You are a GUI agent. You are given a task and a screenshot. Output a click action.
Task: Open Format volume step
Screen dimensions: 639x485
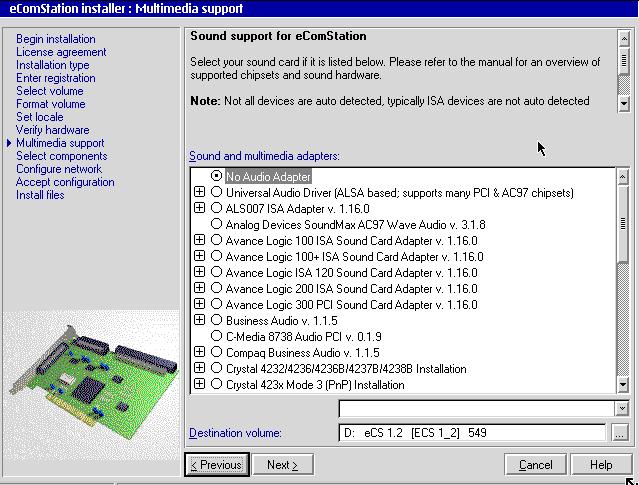click(x=51, y=104)
